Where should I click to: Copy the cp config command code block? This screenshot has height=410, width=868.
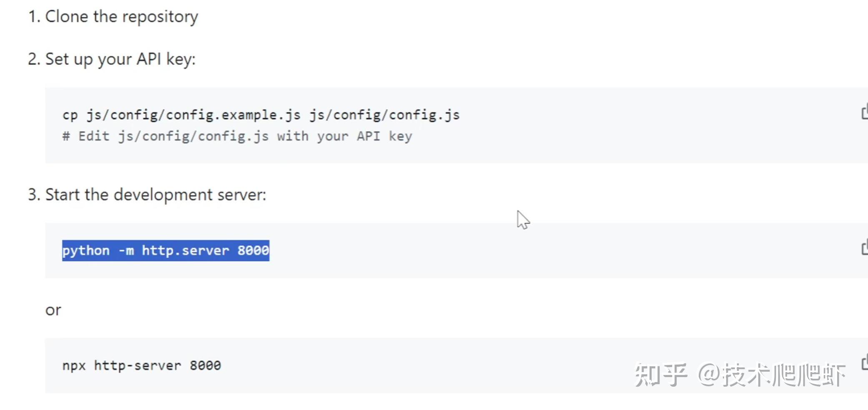864,112
